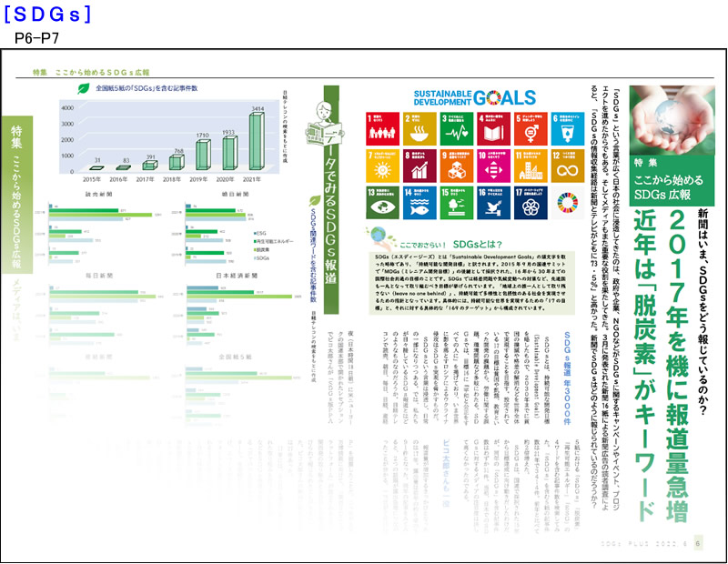The image size is (728, 564).
Task: Click the green box ここから始める SDGs広報
Action: pos(672,181)
